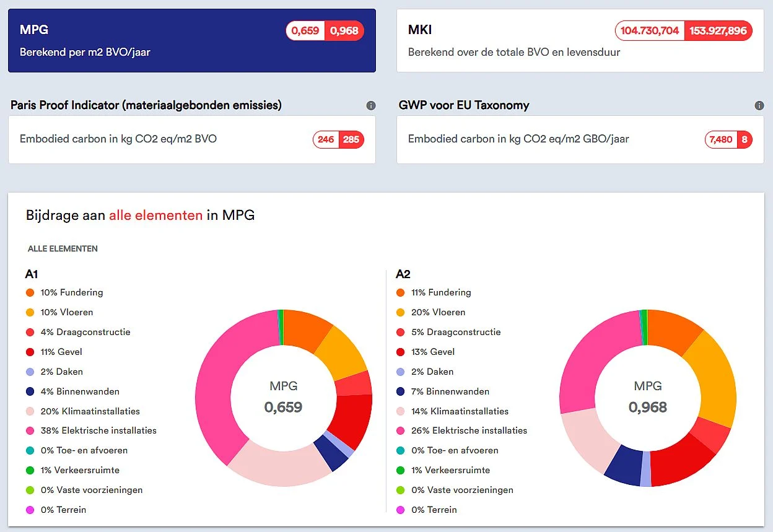Image resolution: width=773 pixels, height=532 pixels.
Task: Click the GWP voor EU Taxonomy info icon
Action: (759, 105)
